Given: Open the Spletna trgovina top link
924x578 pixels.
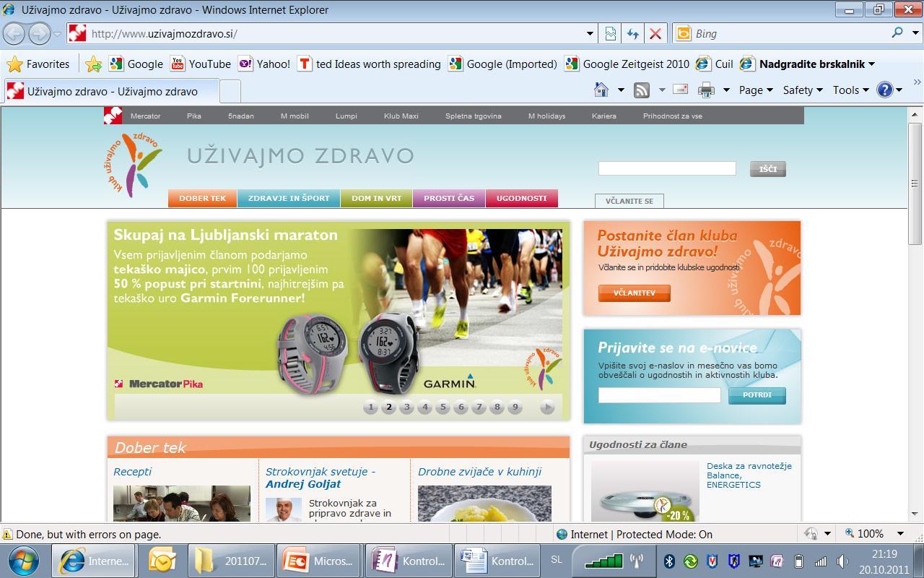Looking at the screenshot, I should 474,116.
